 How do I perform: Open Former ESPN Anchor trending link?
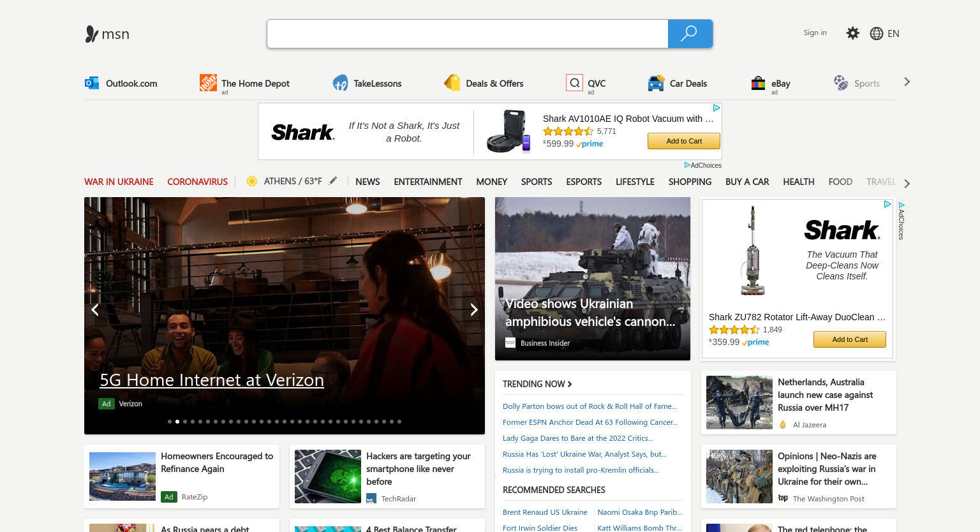click(590, 422)
